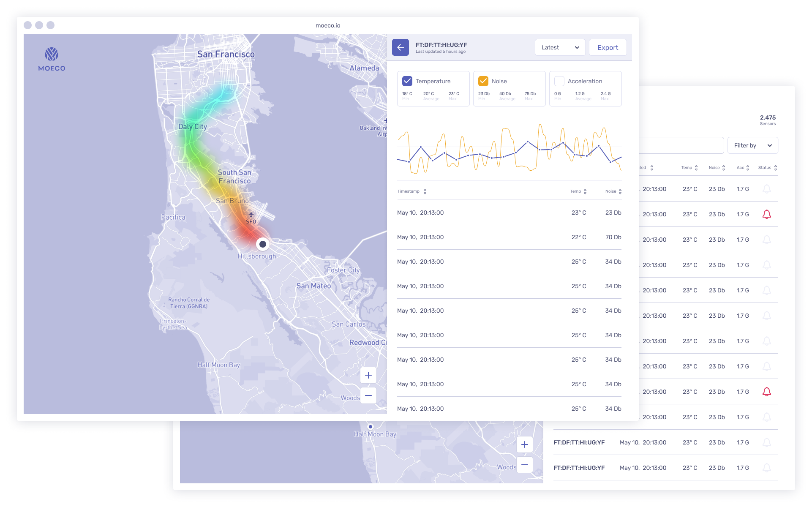Click the back arrow button
Screen dimensions: 812x507
[400, 47]
